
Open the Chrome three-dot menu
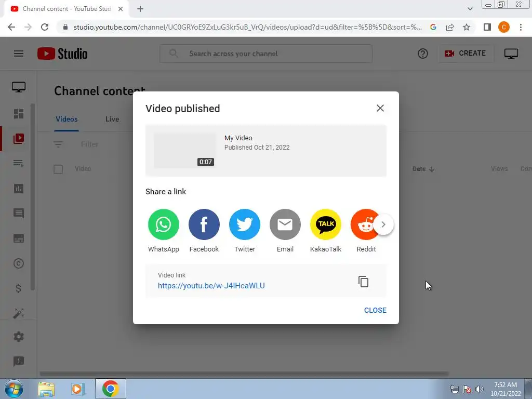[x=521, y=27]
